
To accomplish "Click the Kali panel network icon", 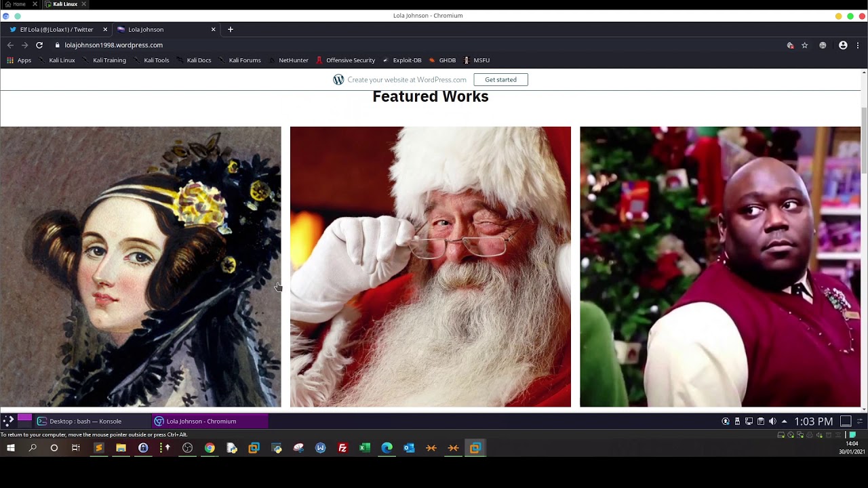I will click(x=749, y=422).
